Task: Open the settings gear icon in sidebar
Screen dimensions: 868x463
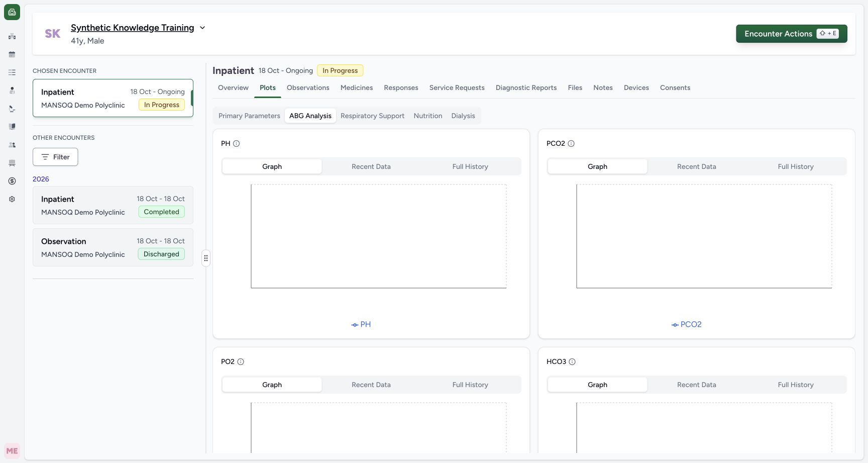Action: (x=12, y=199)
